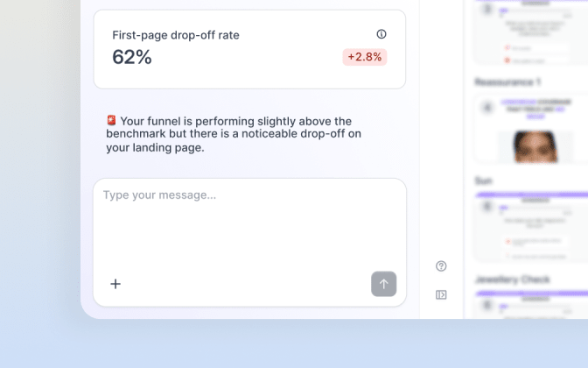This screenshot has height=368, width=588.
Task: Click the plus attachment icon in message box
Action: pyautogui.click(x=115, y=284)
